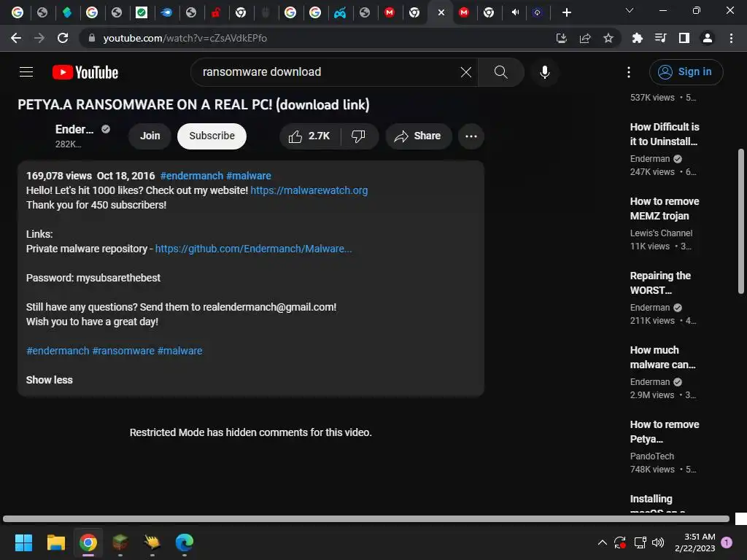Show hidden system tray icons
The width and height of the screenshot is (747, 560).
pyautogui.click(x=602, y=542)
